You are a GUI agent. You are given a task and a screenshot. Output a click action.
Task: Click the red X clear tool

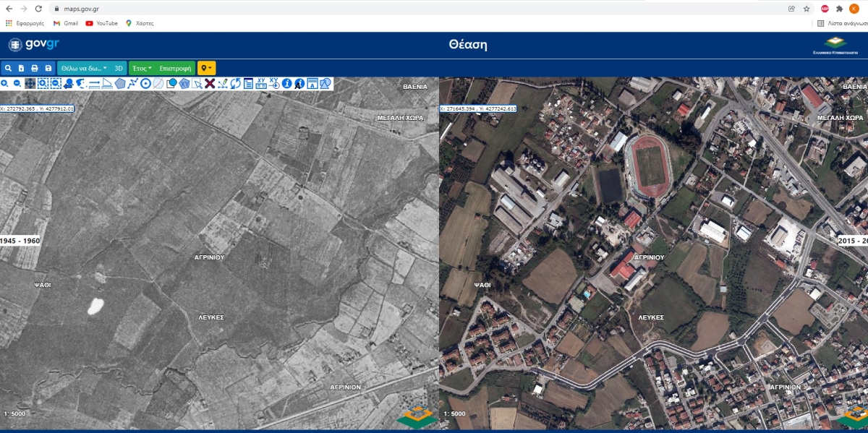[210, 83]
